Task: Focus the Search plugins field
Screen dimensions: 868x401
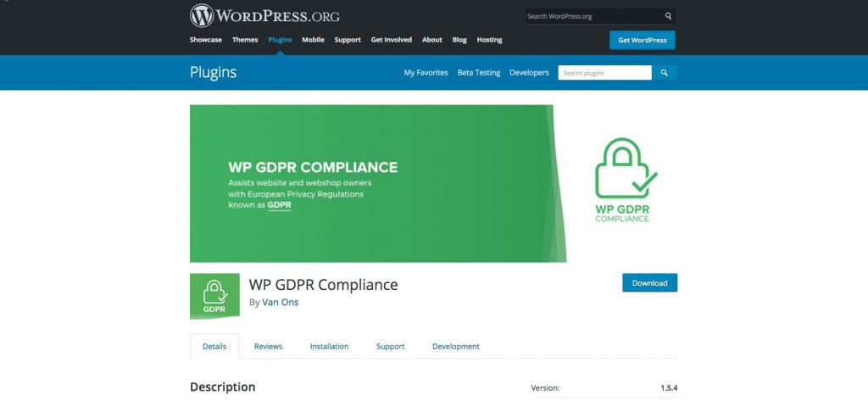Action: (604, 73)
